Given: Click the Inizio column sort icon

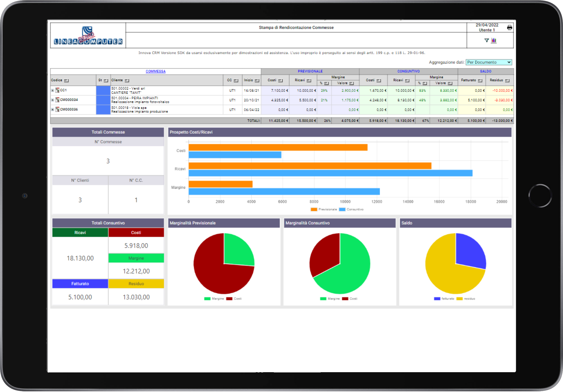Looking at the screenshot, I should pyautogui.click(x=257, y=80).
